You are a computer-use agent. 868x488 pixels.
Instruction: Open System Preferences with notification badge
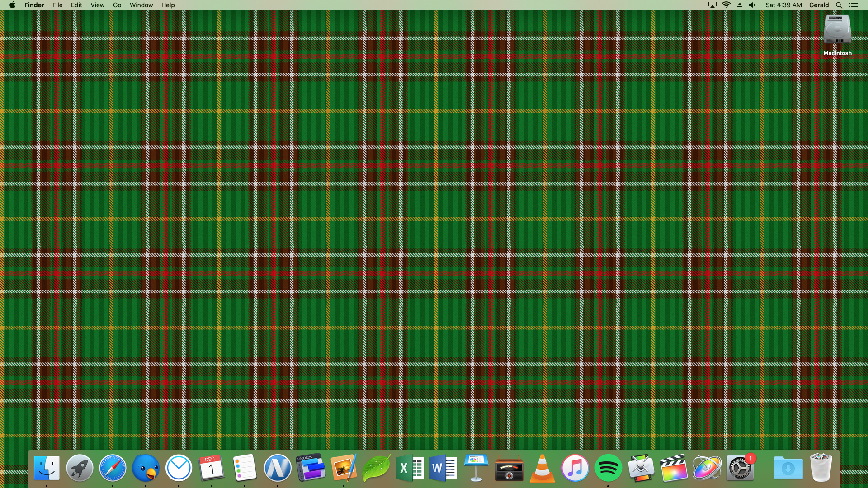click(x=740, y=468)
